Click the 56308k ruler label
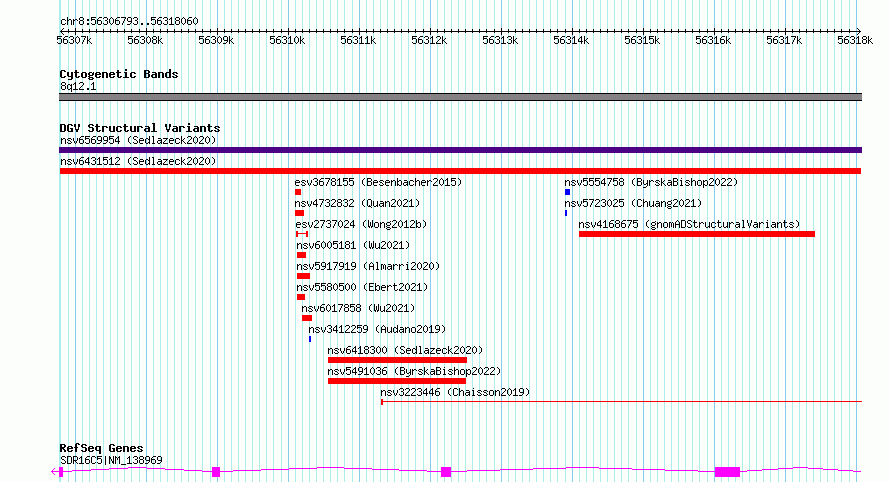Viewport: 890px width, 482px height. (145, 40)
